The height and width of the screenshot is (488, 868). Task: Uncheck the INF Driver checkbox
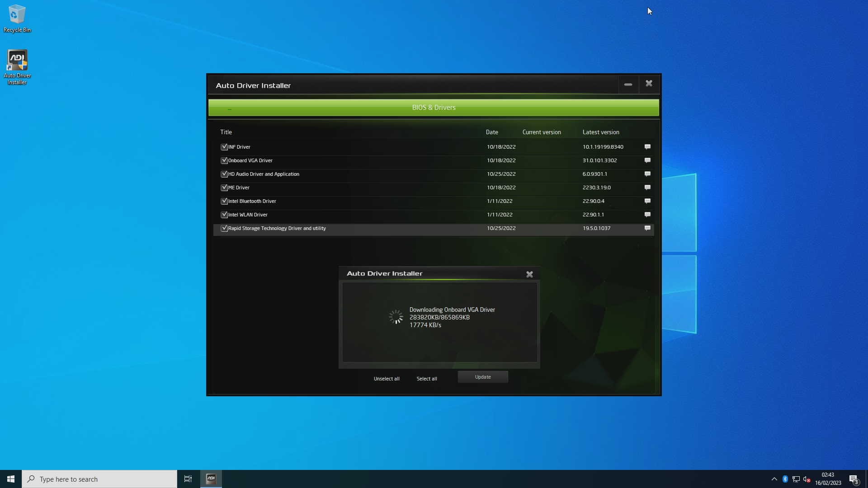tap(224, 147)
